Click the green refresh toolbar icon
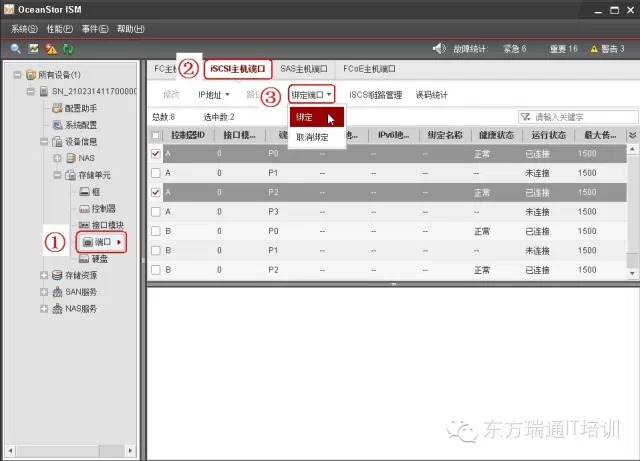 (x=68, y=49)
